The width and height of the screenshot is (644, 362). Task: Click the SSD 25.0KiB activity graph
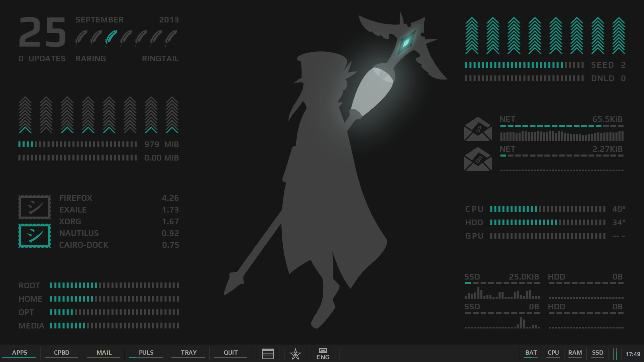point(502,293)
